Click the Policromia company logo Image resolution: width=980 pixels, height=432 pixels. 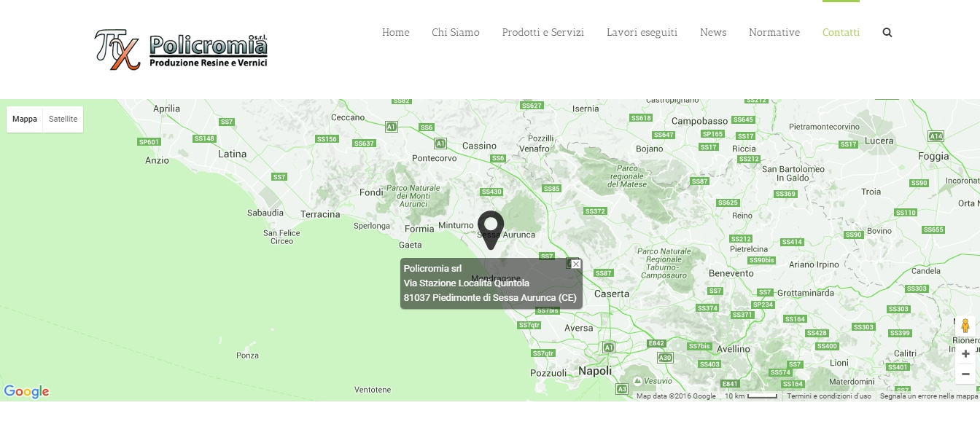click(182, 50)
